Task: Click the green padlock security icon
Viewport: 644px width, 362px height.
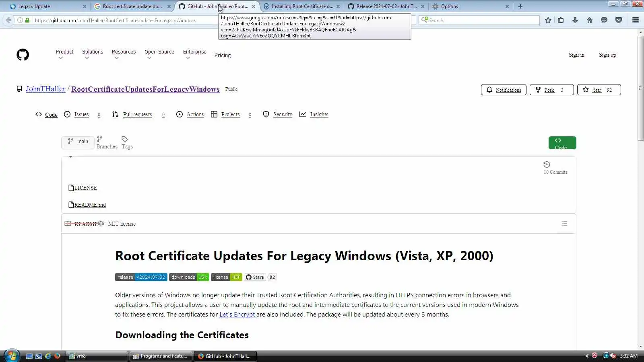Action: click(x=27, y=20)
